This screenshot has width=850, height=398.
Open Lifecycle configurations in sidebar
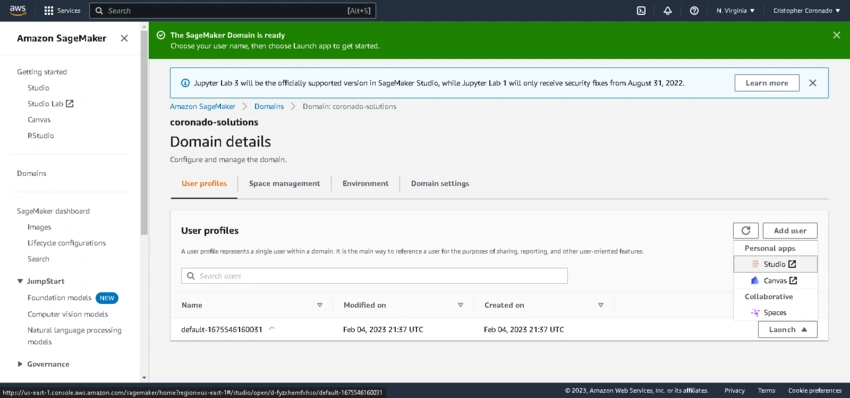pyautogui.click(x=67, y=243)
